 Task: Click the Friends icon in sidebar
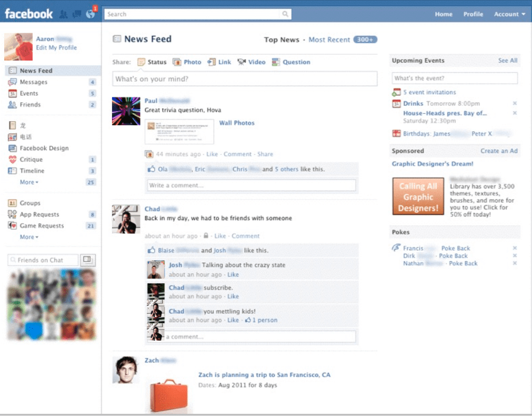[x=12, y=105]
